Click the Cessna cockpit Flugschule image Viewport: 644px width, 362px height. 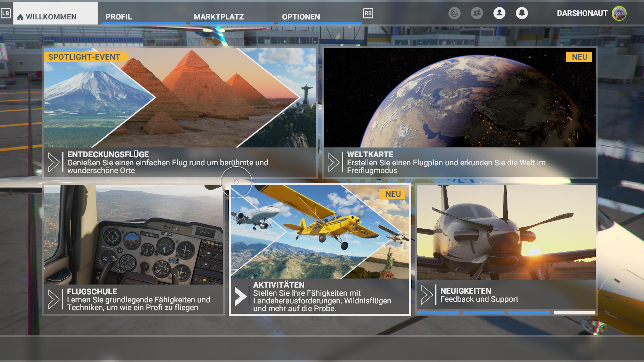pyautogui.click(x=133, y=235)
